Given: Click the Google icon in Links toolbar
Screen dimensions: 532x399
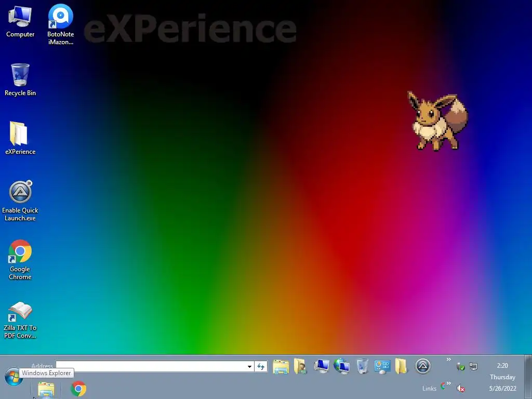Looking at the screenshot, I should [443, 386].
